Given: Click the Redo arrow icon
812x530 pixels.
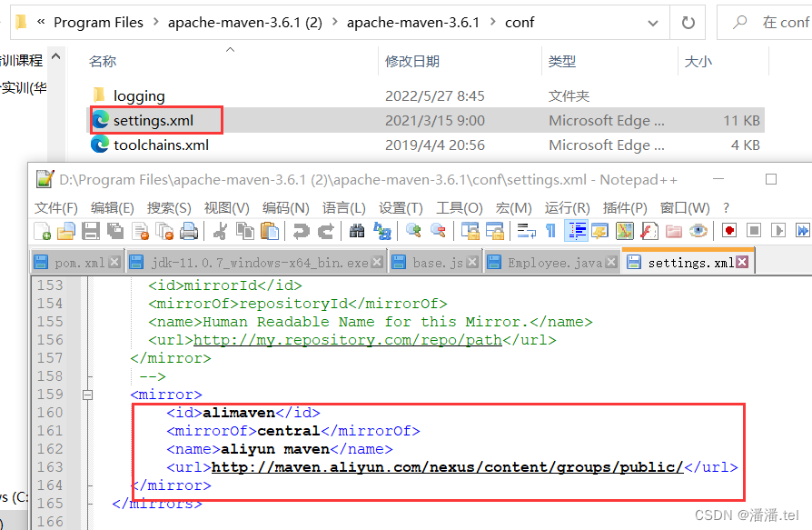Looking at the screenshot, I should pyautogui.click(x=325, y=231).
